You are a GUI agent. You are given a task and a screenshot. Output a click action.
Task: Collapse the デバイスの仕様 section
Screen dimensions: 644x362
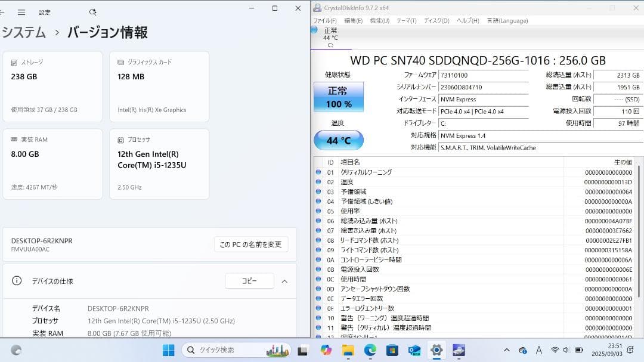(284, 281)
